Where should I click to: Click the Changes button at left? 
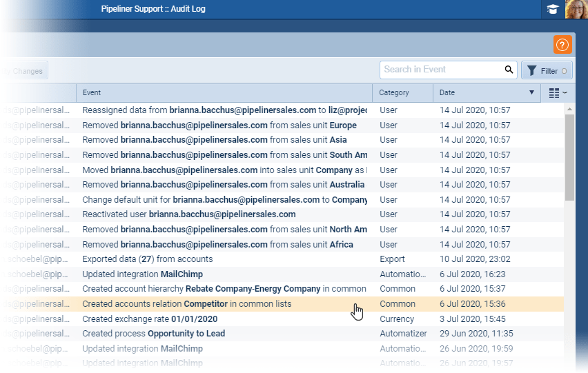tap(26, 71)
